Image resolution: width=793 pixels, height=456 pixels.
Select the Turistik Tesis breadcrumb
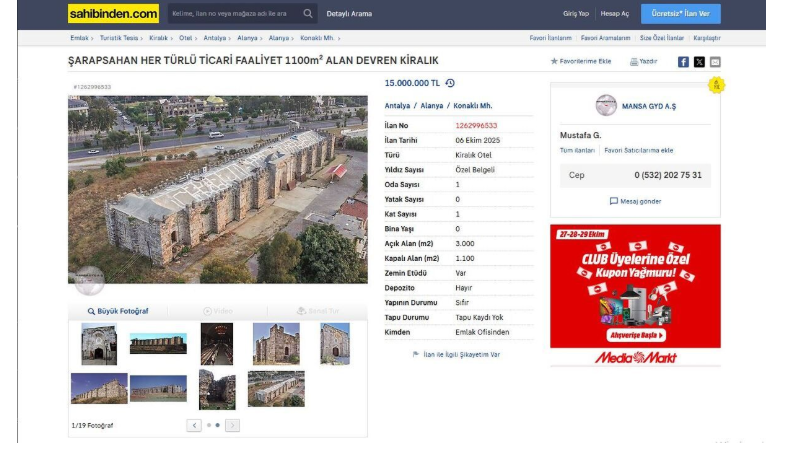click(120, 38)
